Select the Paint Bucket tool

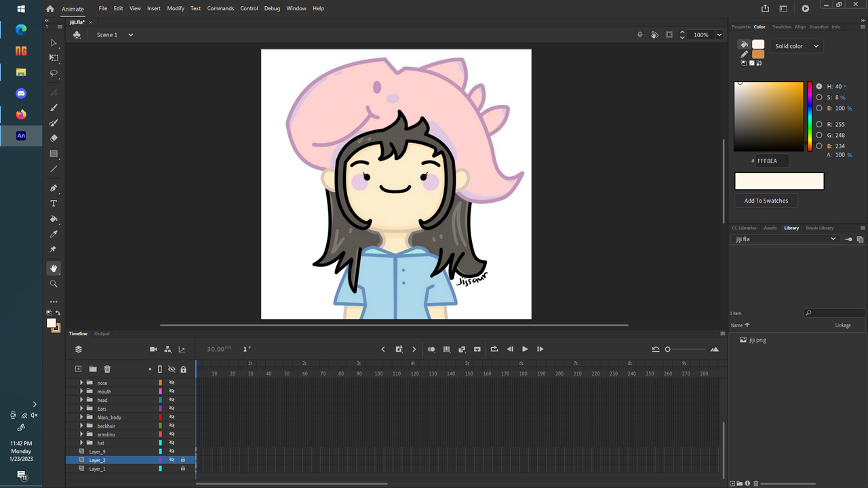coord(54,219)
